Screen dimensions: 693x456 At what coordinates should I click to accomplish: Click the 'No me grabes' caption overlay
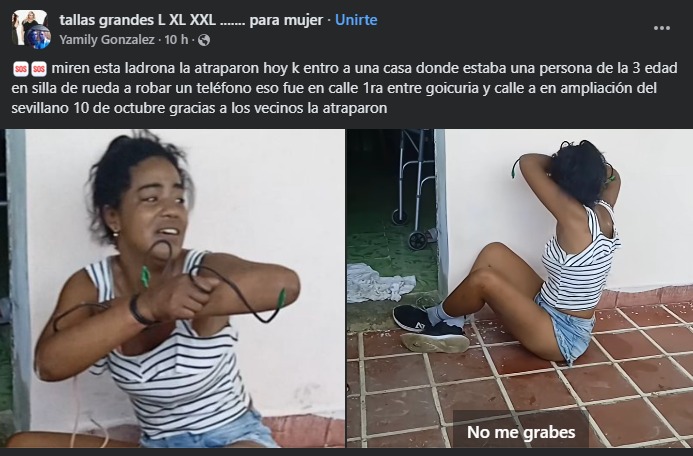pos(521,432)
